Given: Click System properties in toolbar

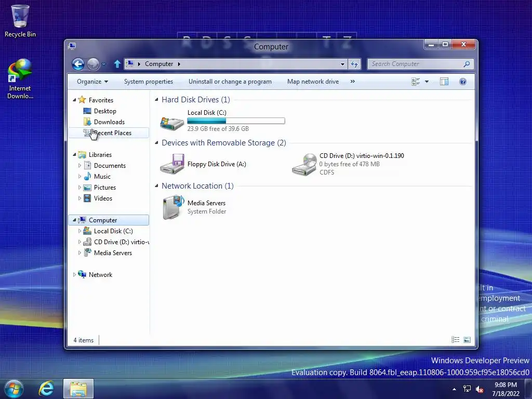Looking at the screenshot, I should click(x=148, y=82).
